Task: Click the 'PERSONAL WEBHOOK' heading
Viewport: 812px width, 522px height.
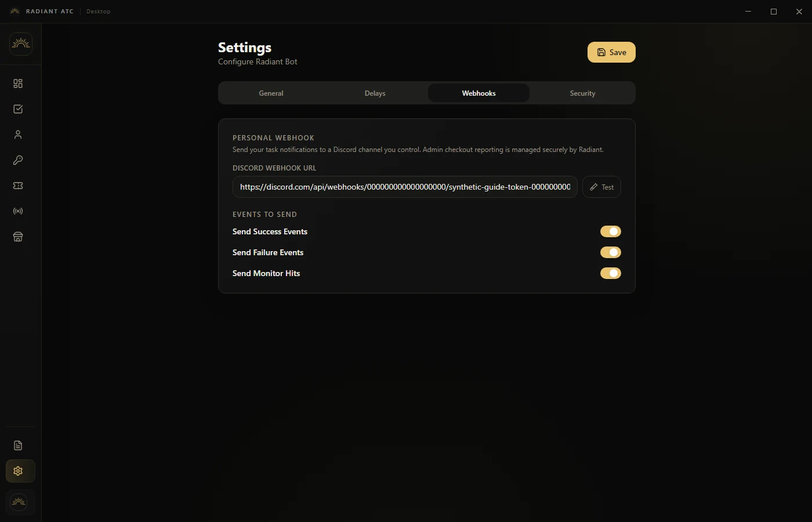Action: [273, 138]
